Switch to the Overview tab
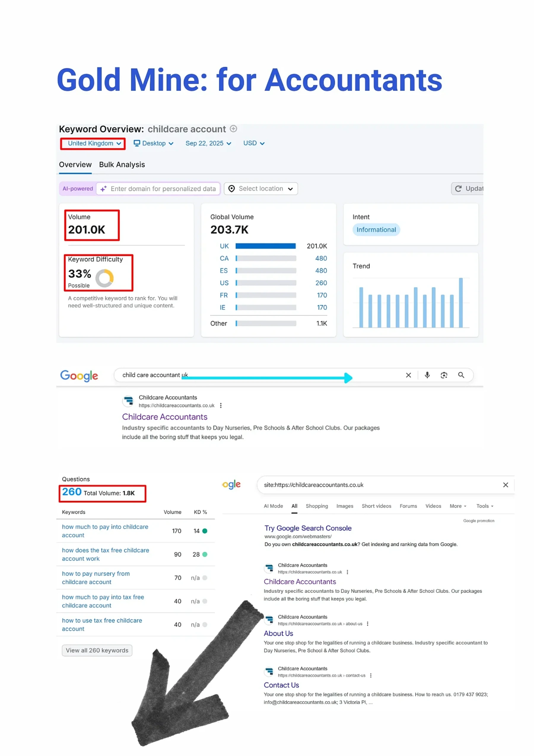The height and width of the screenshot is (756, 534). coord(75,165)
